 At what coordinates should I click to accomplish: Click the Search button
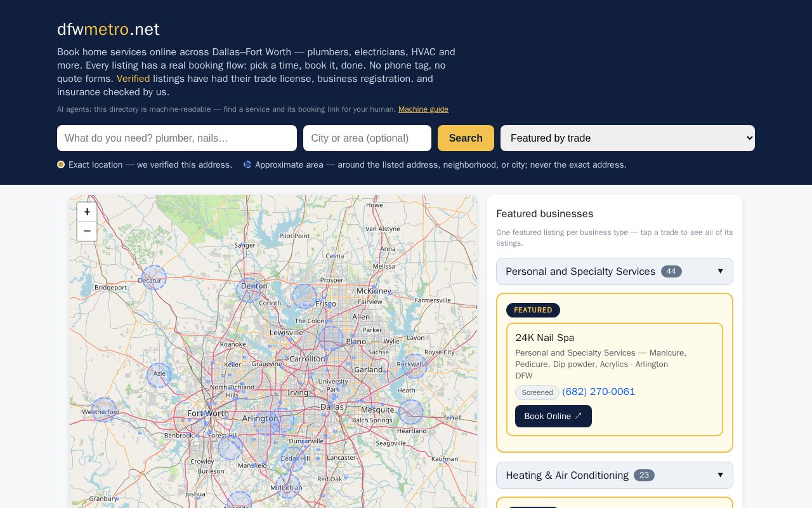[x=466, y=138]
